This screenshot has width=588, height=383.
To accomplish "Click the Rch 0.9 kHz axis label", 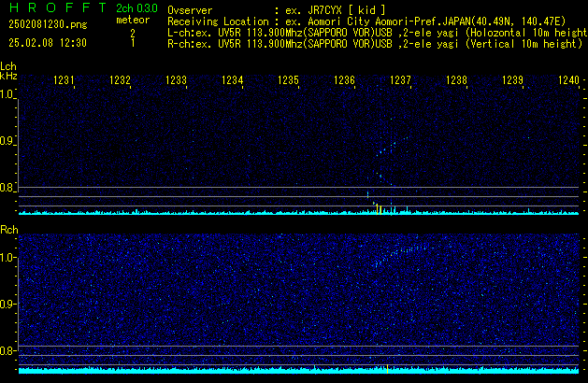I will pyautogui.click(x=7, y=304).
